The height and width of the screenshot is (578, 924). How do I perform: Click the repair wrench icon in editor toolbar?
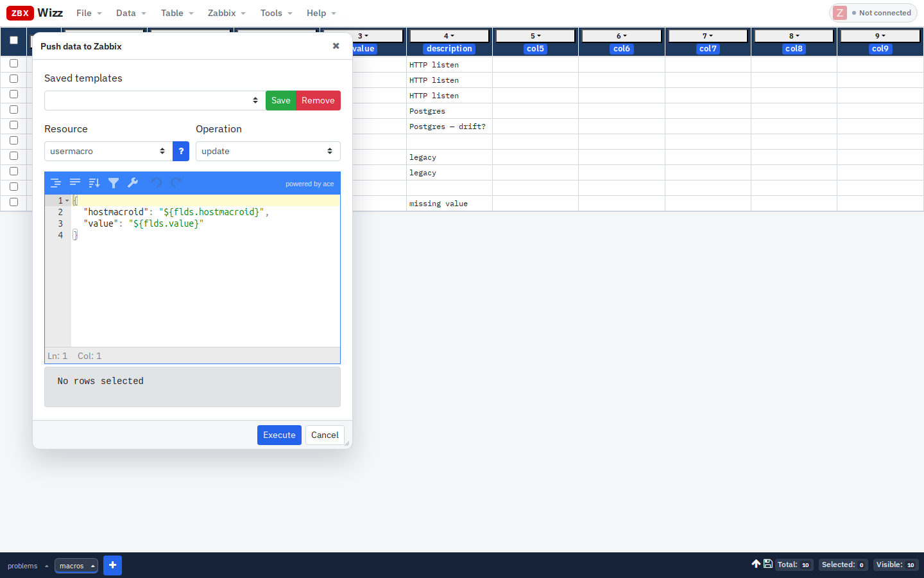point(133,183)
